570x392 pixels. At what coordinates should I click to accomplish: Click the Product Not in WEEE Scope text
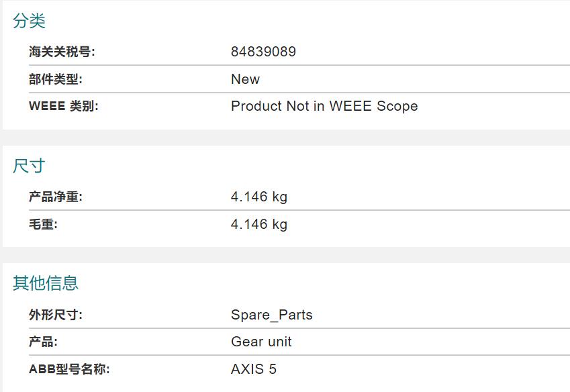click(x=324, y=106)
